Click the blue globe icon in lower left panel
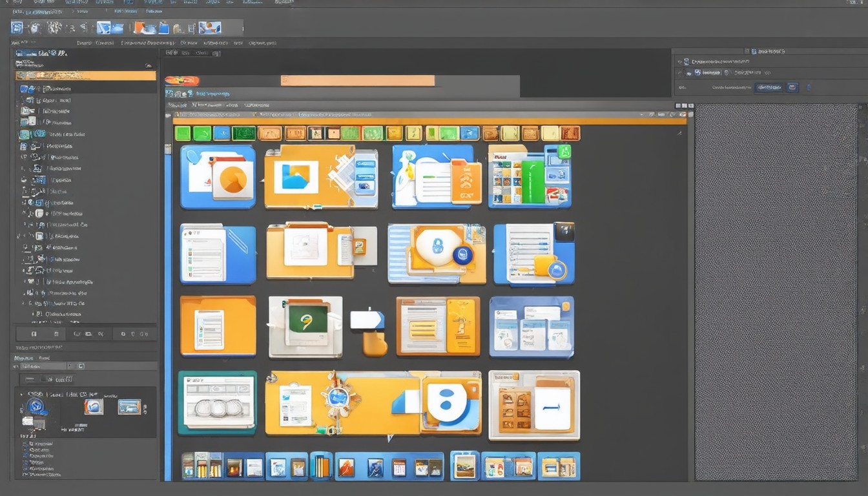This screenshot has width=868, height=496. click(x=36, y=406)
